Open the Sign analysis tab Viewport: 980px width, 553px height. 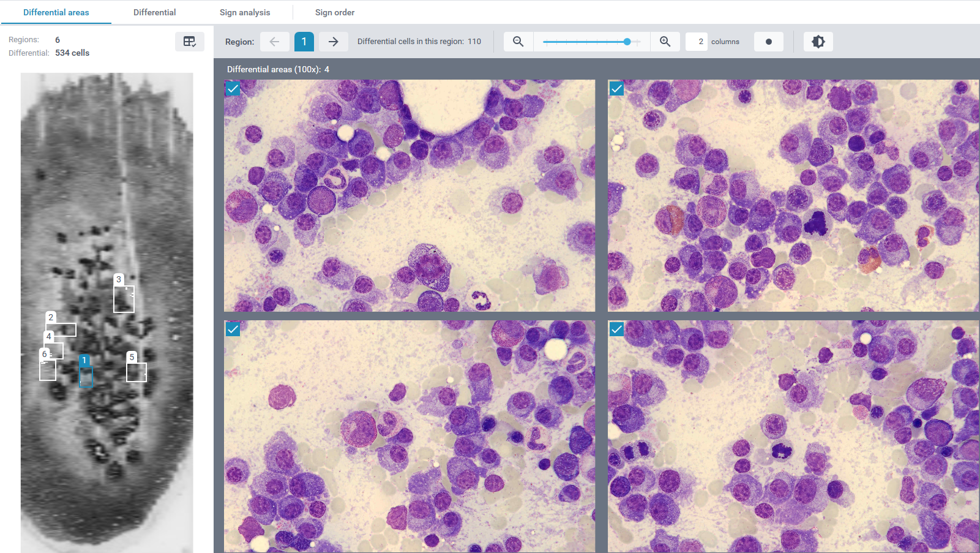tap(245, 12)
